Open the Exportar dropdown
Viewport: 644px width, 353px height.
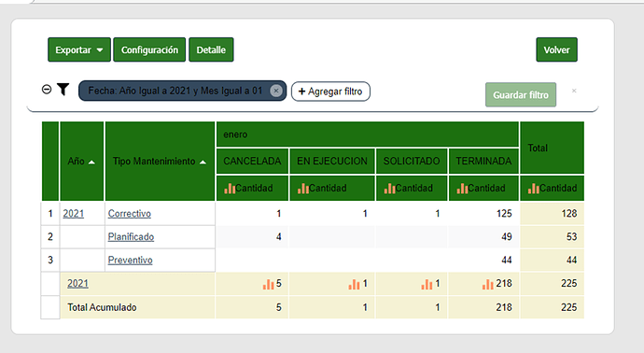point(79,49)
